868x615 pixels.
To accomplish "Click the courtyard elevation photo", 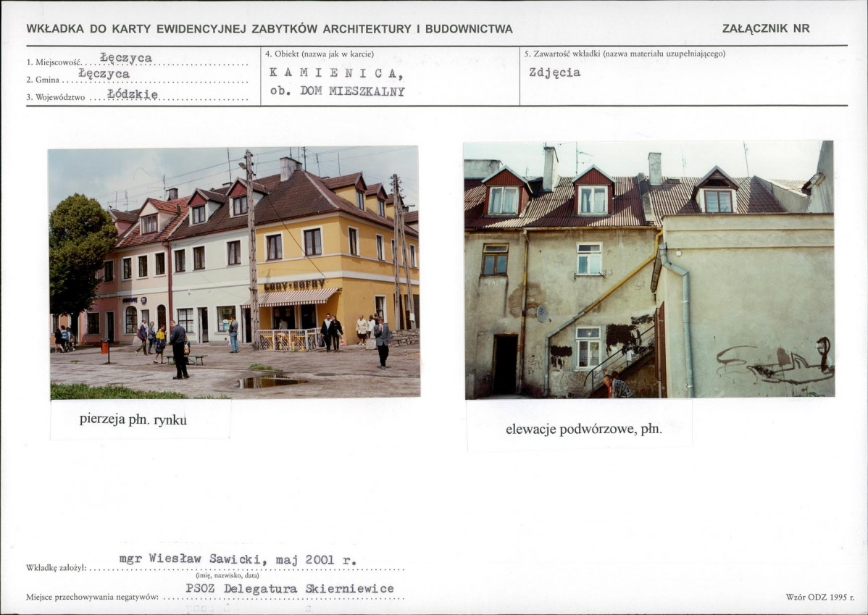I will tap(648, 269).
